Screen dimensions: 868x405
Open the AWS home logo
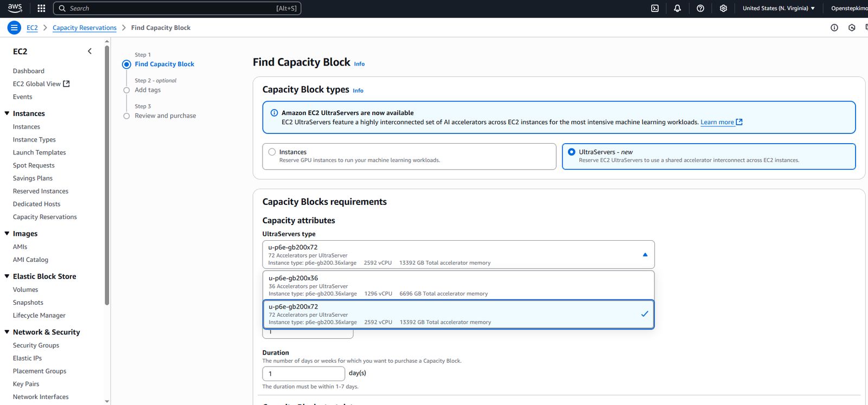click(x=15, y=8)
